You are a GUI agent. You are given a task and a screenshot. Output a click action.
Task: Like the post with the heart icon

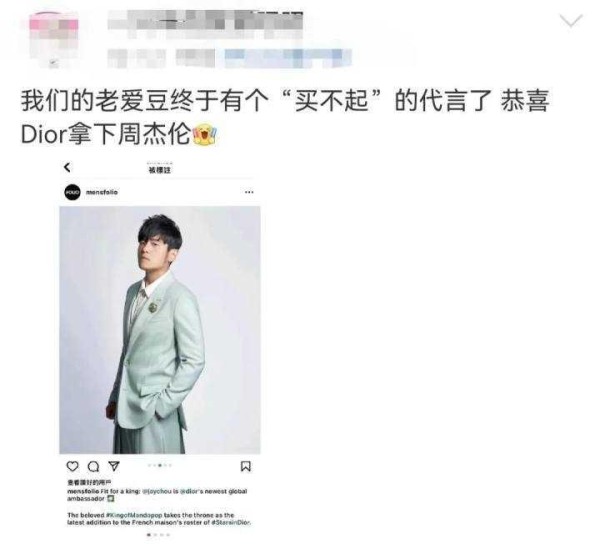coord(72,466)
